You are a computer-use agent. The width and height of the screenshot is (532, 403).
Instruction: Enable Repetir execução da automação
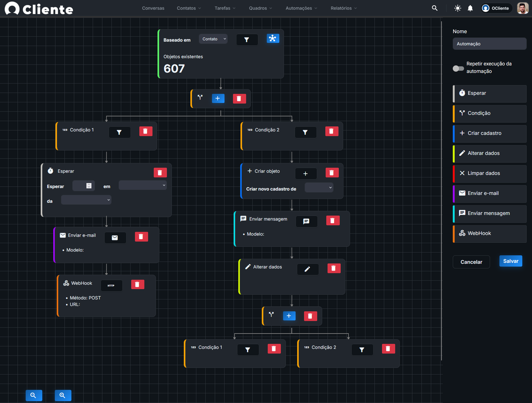(458, 69)
